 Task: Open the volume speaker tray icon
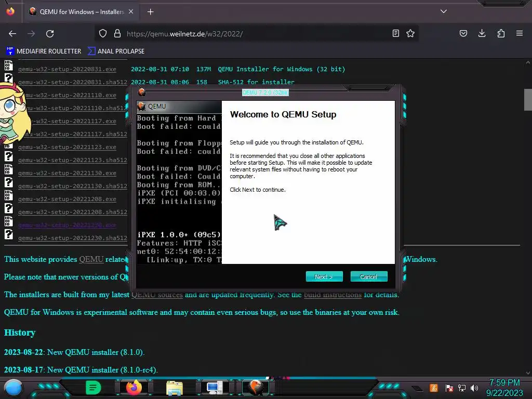point(474,388)
